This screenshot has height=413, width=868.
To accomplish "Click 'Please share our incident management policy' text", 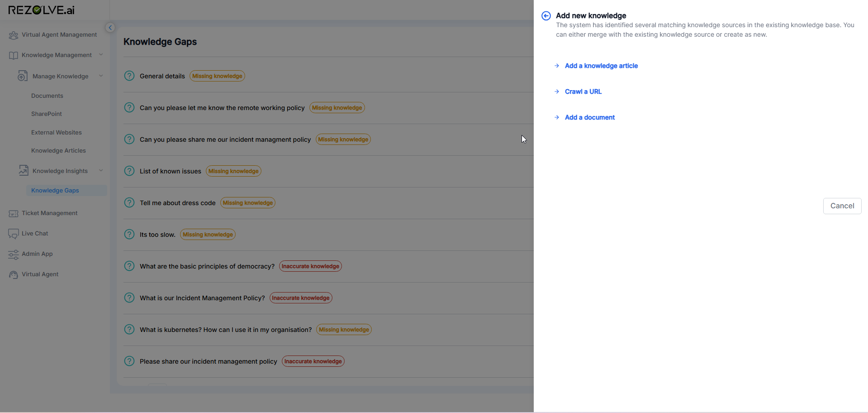I will point(209,361).
